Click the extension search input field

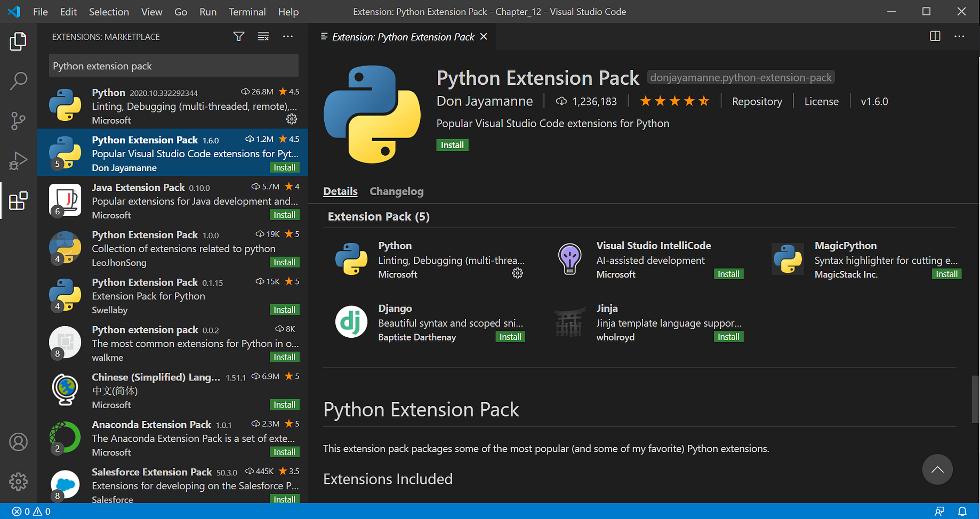tap(173, 65)
